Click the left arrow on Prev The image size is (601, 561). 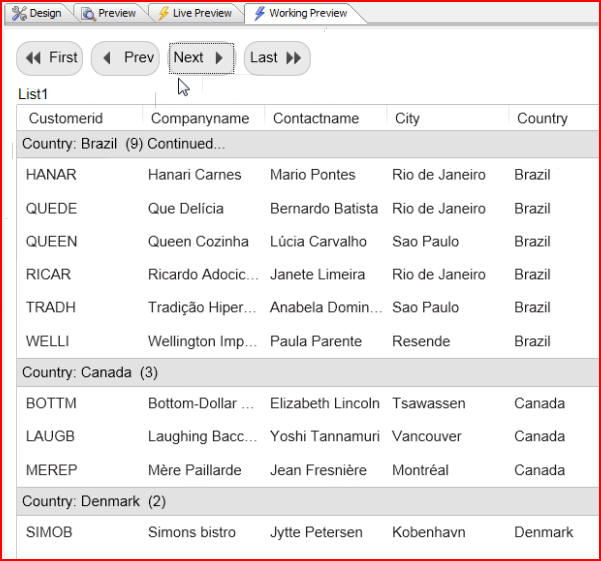107,58
